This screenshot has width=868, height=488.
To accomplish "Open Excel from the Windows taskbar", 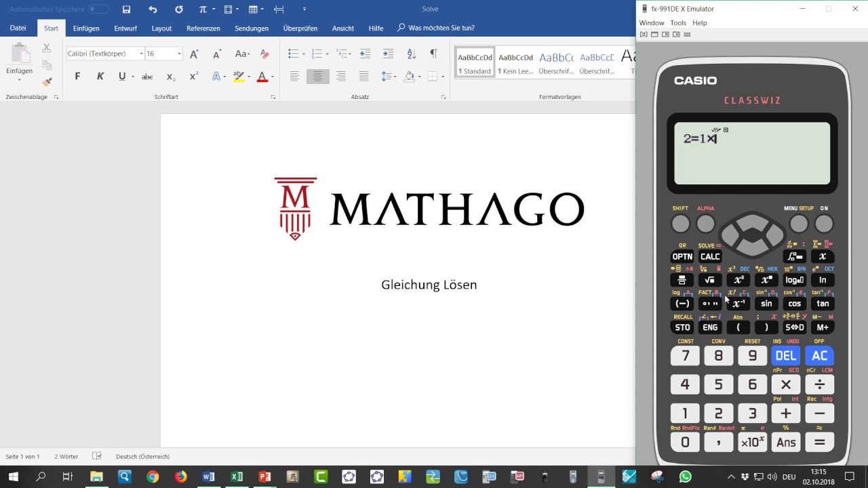I will pos(236,477).
